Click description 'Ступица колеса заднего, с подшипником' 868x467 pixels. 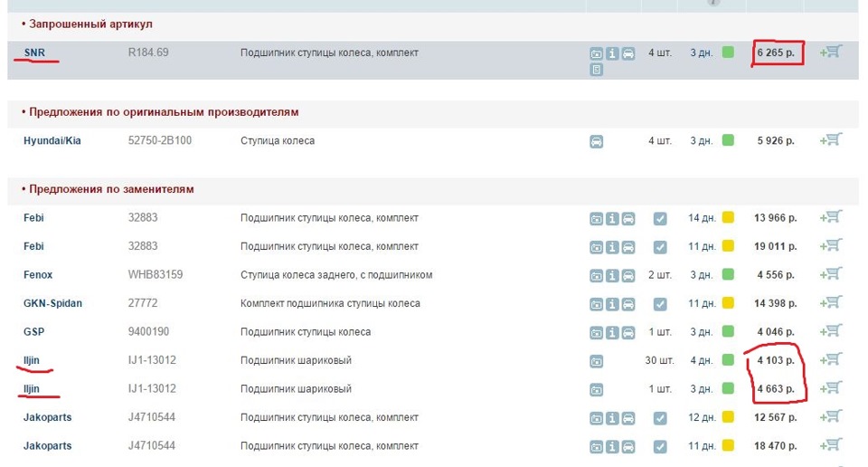[x=336, y=275]
